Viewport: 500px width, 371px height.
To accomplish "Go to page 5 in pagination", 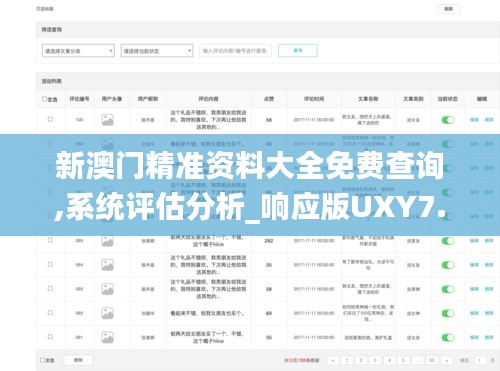I will [x=403, y=360].
